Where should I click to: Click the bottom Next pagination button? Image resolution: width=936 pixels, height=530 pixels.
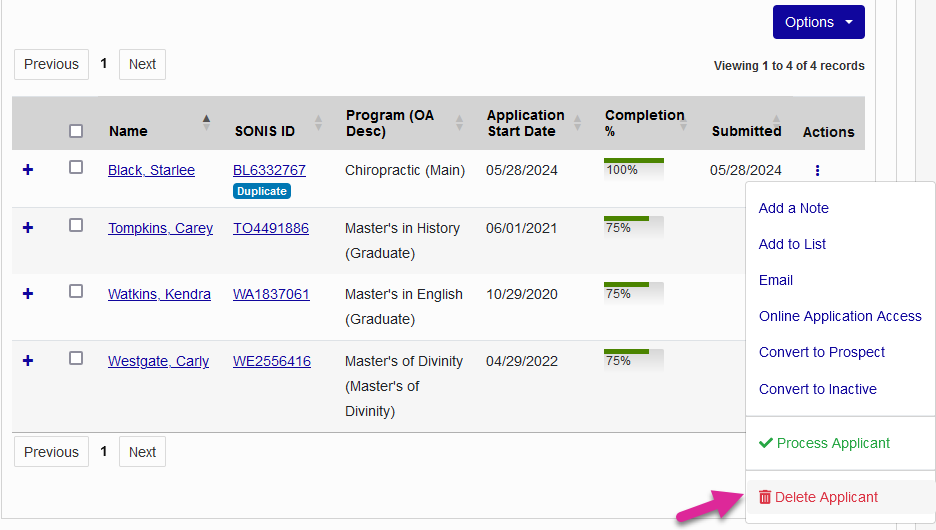tap(142, 452)
